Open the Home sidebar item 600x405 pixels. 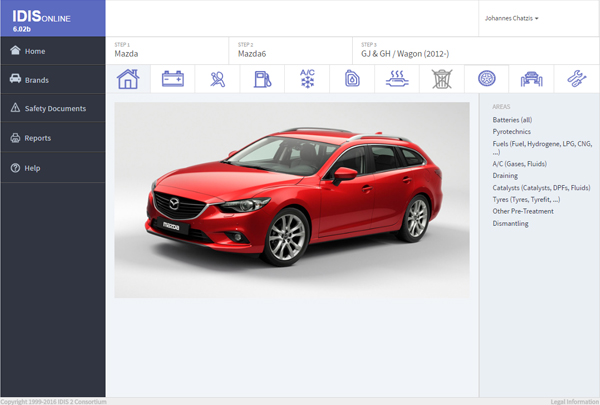[x=53, y=51]
